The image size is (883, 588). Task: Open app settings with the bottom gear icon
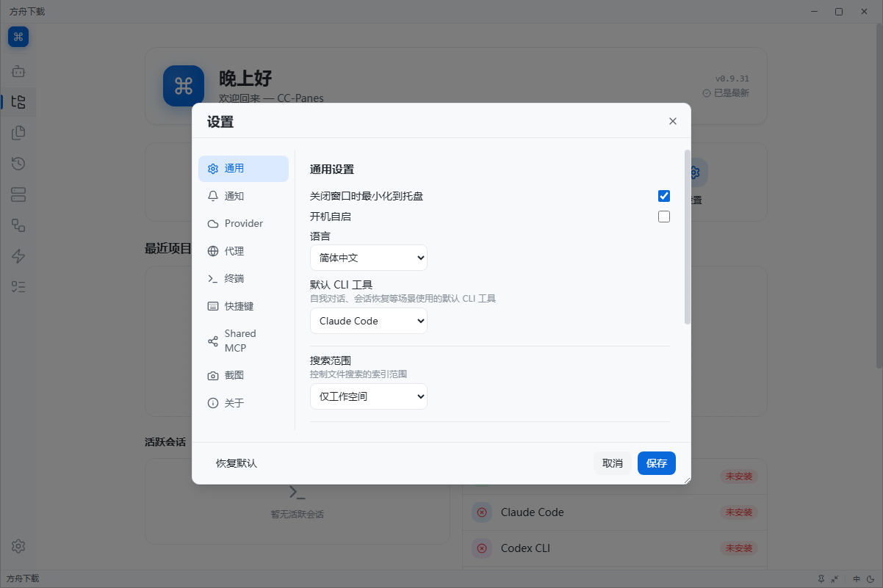pos(18,546)
